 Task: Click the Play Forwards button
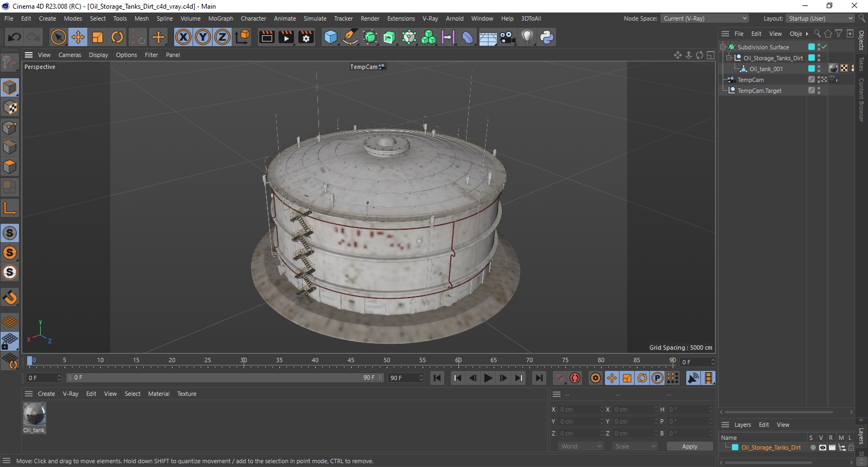pos(488,378)
